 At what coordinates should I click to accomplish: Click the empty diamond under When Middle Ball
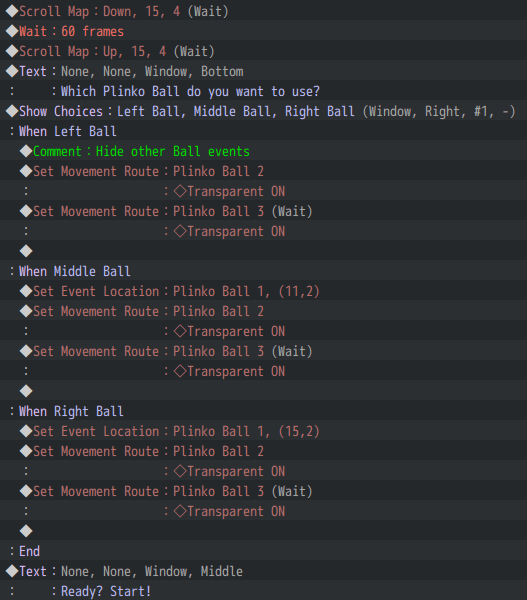(26, 391)
